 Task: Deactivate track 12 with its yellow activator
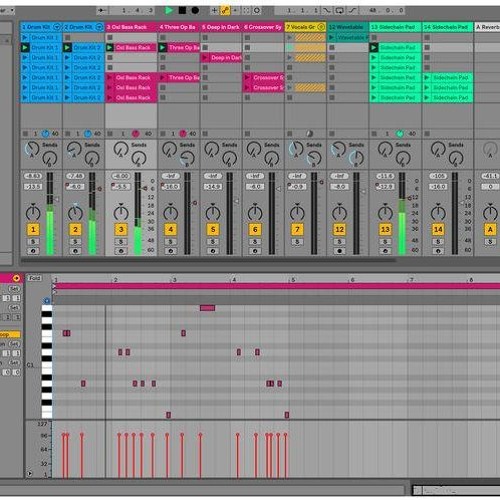pyautogui.click(x=339, y=229)
